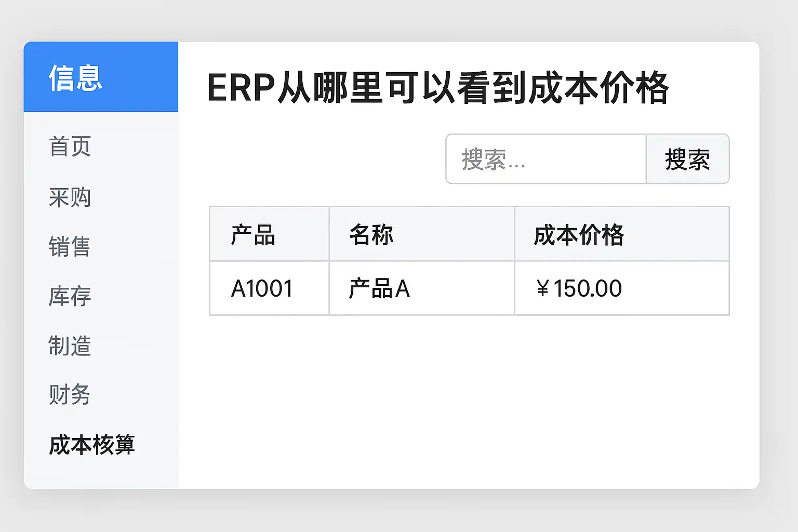This screenshot has width=798, height=532.
Task: Click the blue 信息 sidebar header
Action: [x=101, y=77]
